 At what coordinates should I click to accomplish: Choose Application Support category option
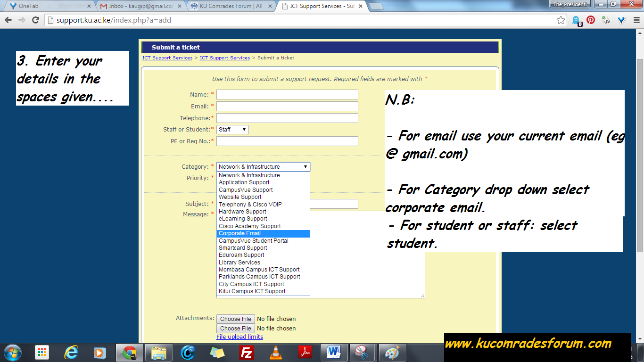point(263,182)
